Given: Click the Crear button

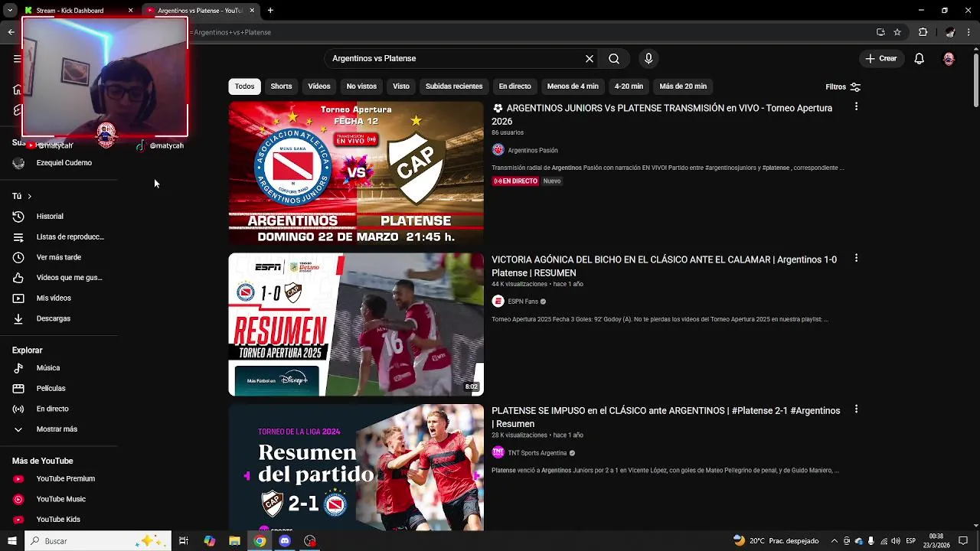Looking at the screenshot, I should 880,59.
